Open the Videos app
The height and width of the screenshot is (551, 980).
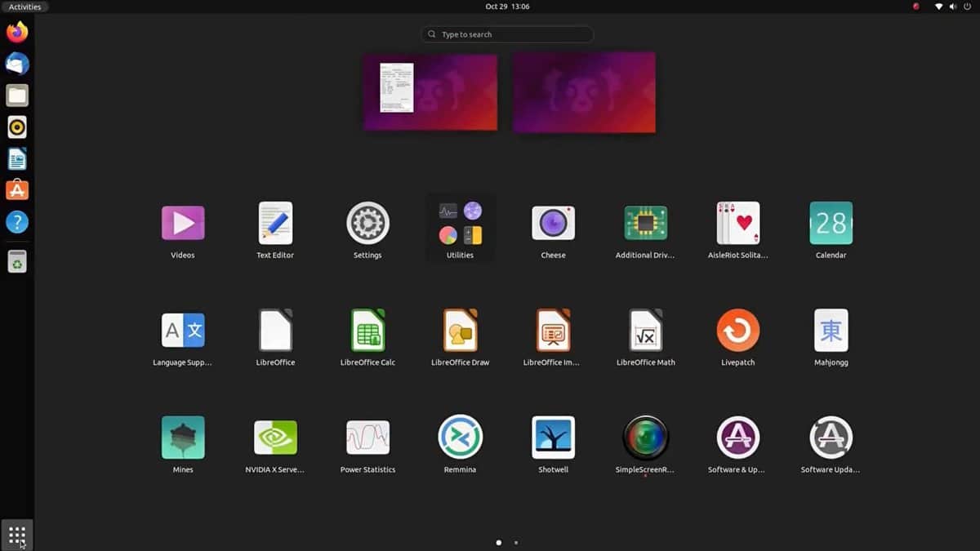[x=183, y=223]
